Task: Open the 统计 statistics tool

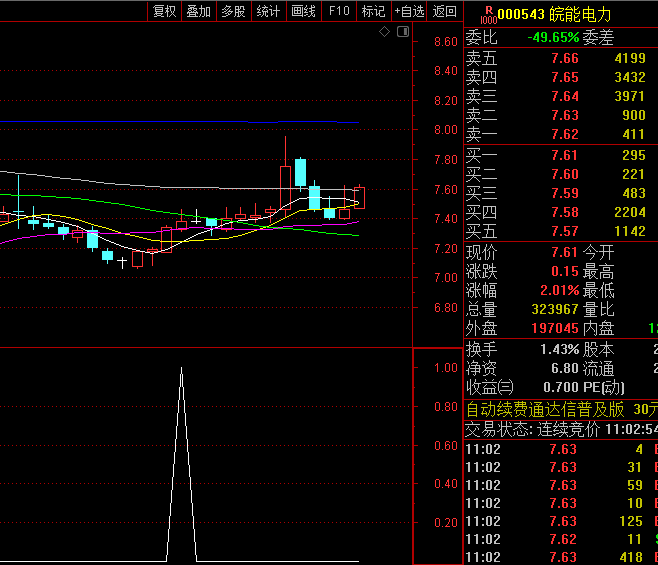Action: coord(268,11)
